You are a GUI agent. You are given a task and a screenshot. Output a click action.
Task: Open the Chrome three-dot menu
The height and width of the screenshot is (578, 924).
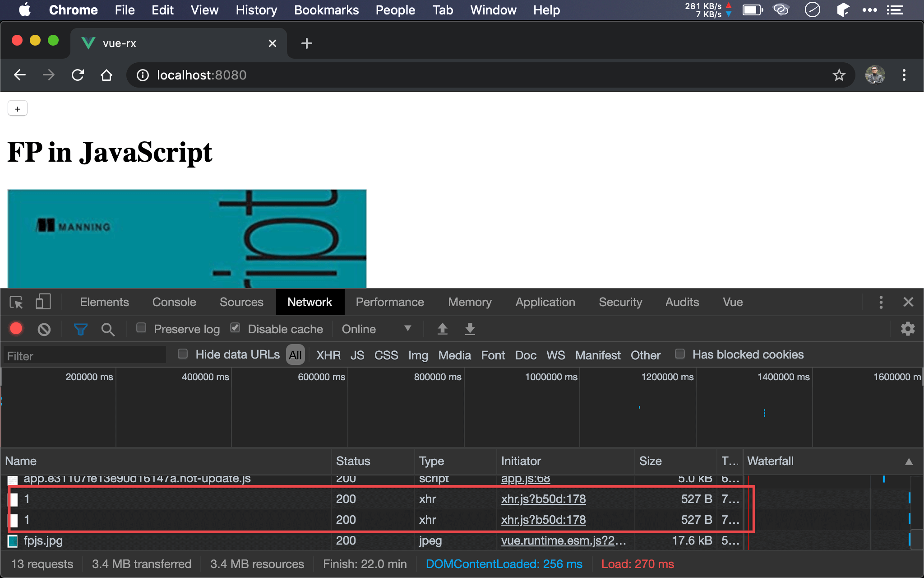[904, 75]
